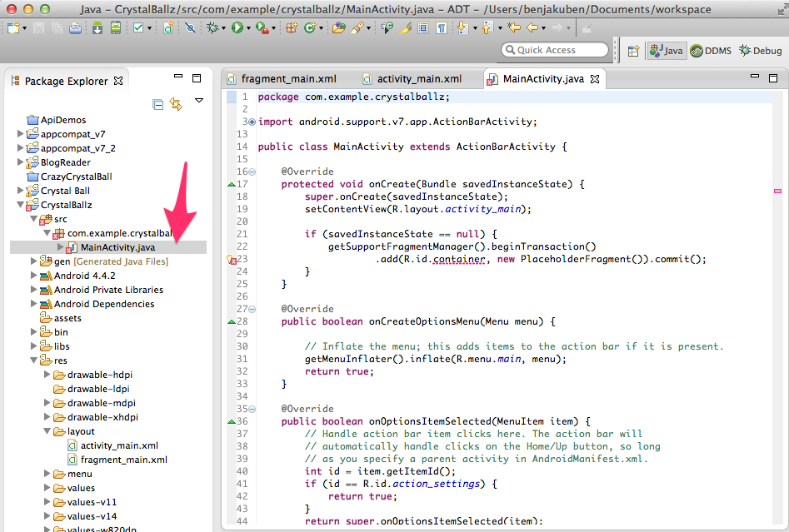The width and height of the screenshot is (789, 532).
Task: Toggle Mark Occurrences highlighter icon
Action: pos(406,28)
